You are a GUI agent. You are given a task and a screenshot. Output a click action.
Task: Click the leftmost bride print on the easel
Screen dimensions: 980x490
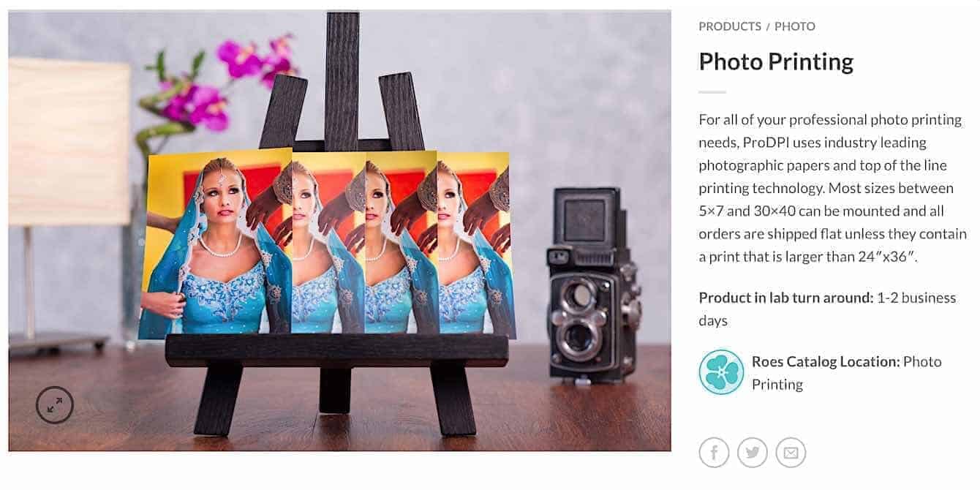(217, 244)
